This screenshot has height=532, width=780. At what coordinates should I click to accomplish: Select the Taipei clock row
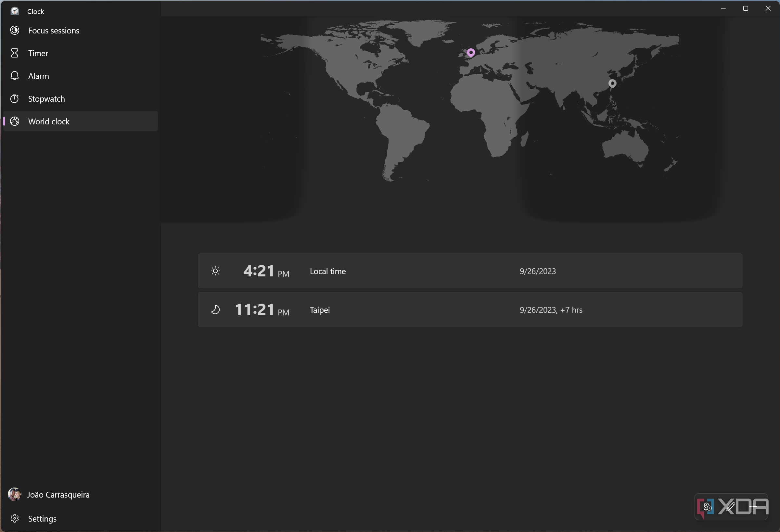(x=470, y=310)
